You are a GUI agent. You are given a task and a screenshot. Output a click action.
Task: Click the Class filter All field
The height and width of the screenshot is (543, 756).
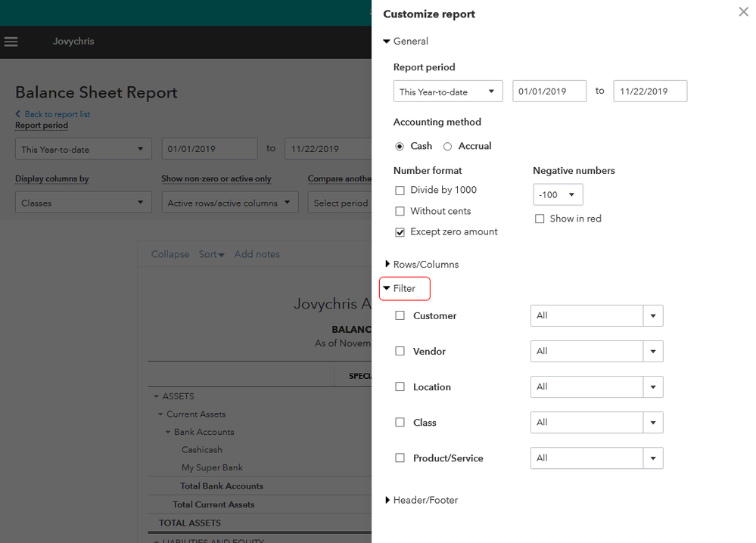586,423
